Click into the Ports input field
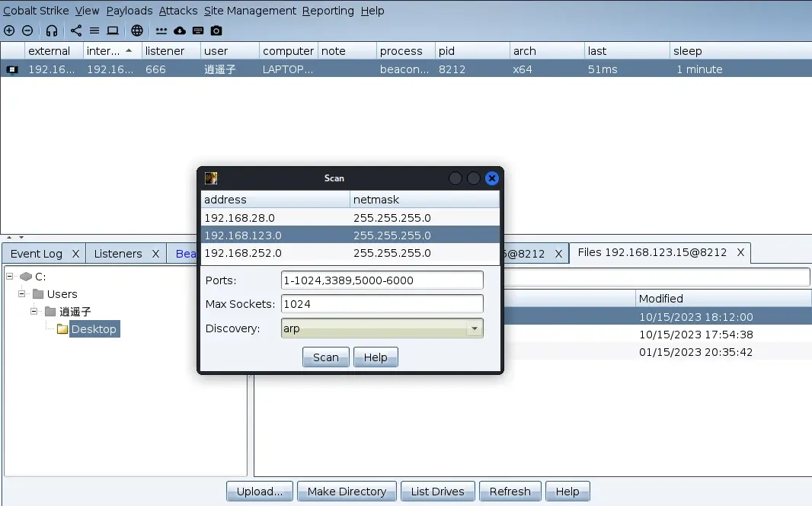Image resolution: width=812 pixels, height=506 pixels. tap(382, 280)
